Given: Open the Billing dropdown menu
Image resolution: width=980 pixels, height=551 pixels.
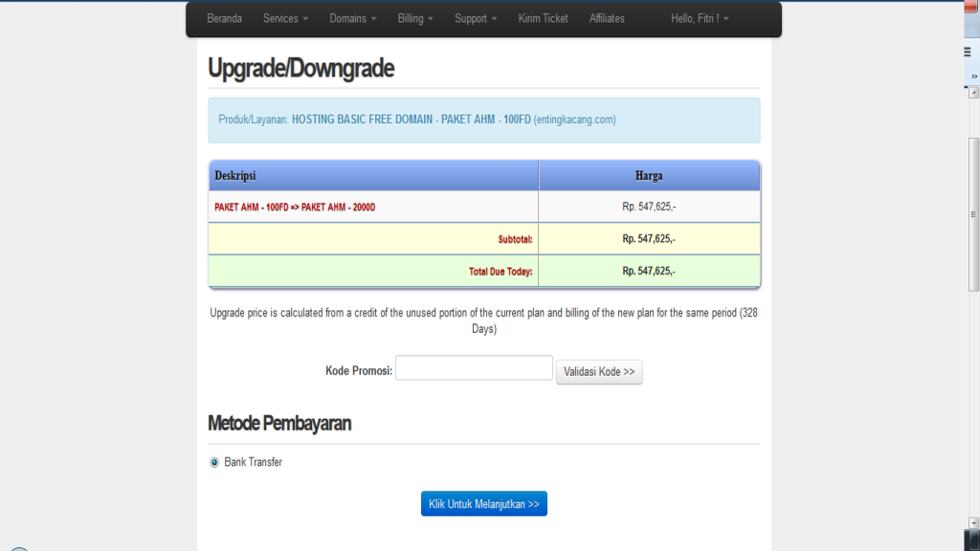Looking at the screenshot, I should point(413,18).
